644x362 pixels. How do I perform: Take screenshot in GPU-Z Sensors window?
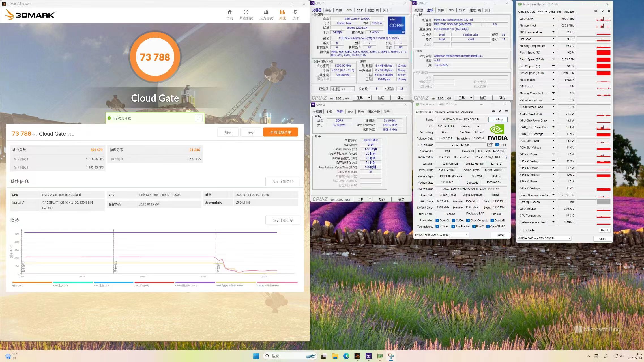[x=596, y=11]
